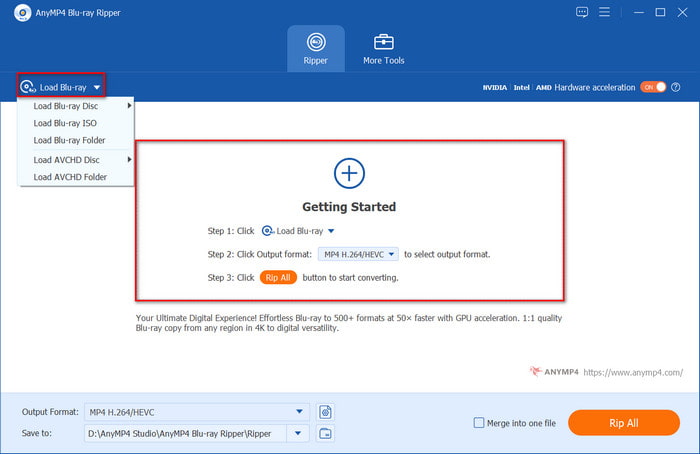This screenshot has height=454, width=700.
Task: Minimize the AnyMP4 window
Action: click(639, 12)
